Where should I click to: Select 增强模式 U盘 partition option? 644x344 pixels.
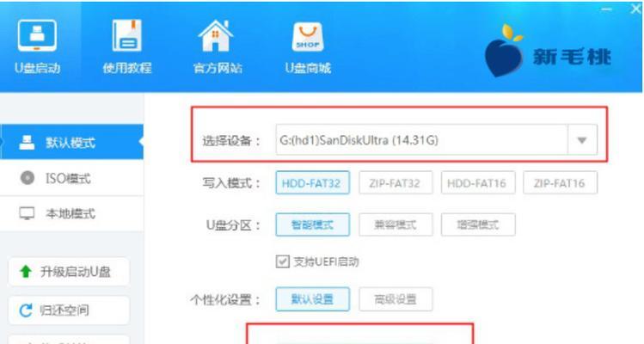point(478,224)
